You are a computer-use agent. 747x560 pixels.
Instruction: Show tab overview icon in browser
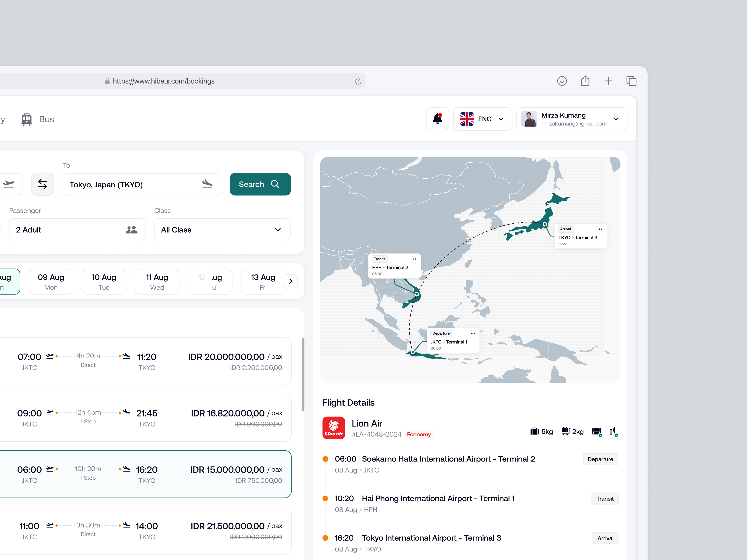click(x=631, y=81)
